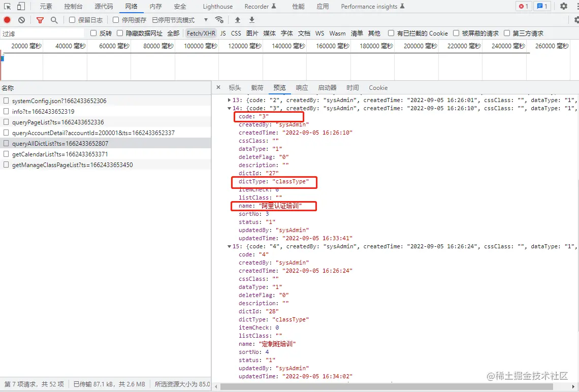
Task: Collapse JSON item 14
Action: (x=229, y=108)
